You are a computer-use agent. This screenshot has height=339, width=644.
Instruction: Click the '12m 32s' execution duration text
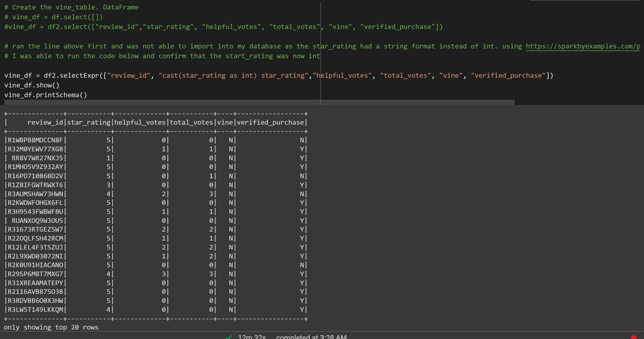pyautogui.click(x=251, y=337)
